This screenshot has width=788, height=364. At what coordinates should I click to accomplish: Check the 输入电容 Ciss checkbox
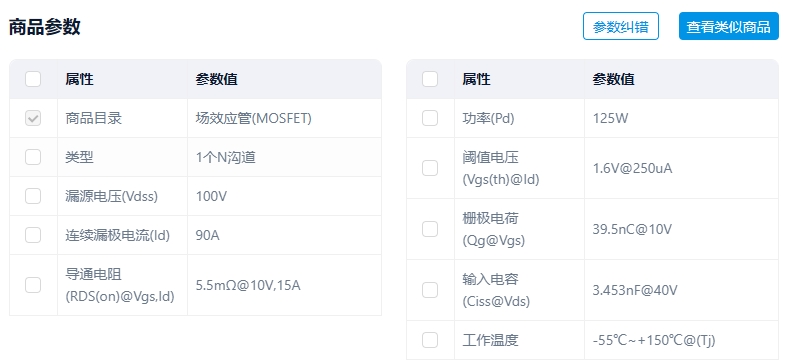coord(430,290)
